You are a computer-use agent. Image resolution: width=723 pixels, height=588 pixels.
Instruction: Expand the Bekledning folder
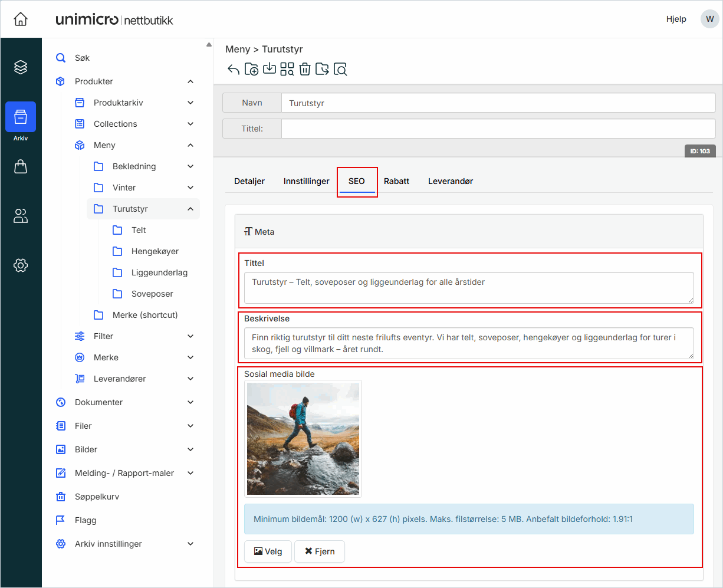pyautogui.click(x=190, y=166)
